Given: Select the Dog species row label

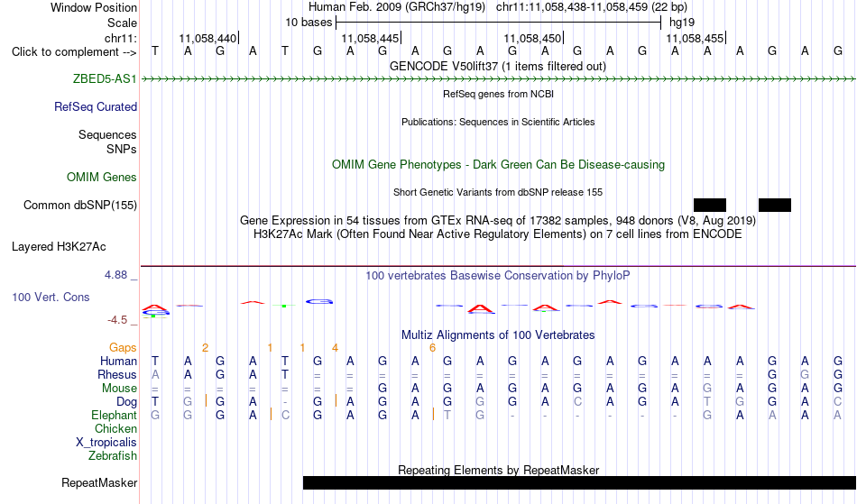Looking at the screenshot, I should [127, 402].
